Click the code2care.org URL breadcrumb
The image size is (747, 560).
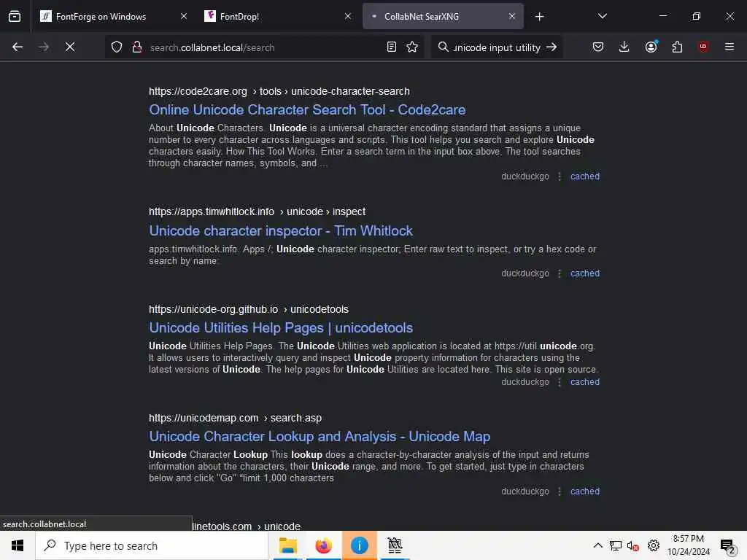pyautogui.click(x=279, y=91)
